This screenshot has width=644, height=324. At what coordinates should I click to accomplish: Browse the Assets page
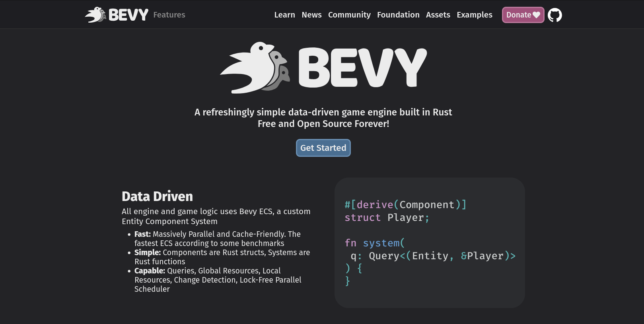(438, 15)
